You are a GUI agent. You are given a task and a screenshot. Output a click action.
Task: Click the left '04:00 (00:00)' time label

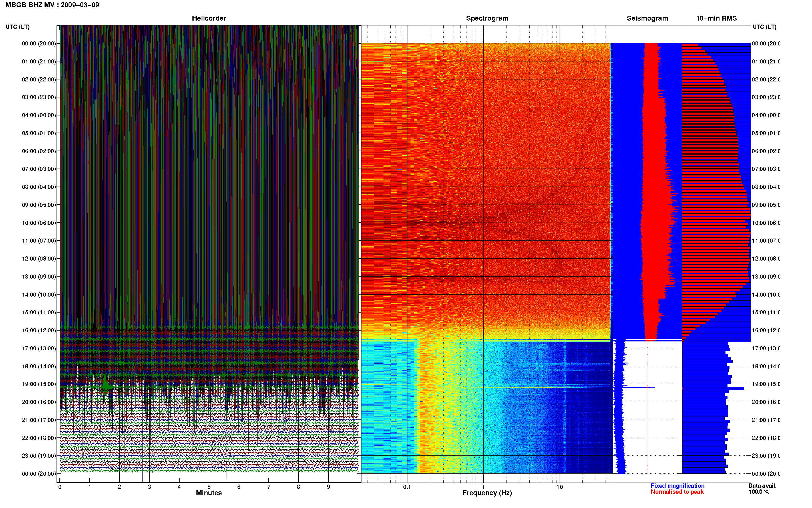[39, 115]
